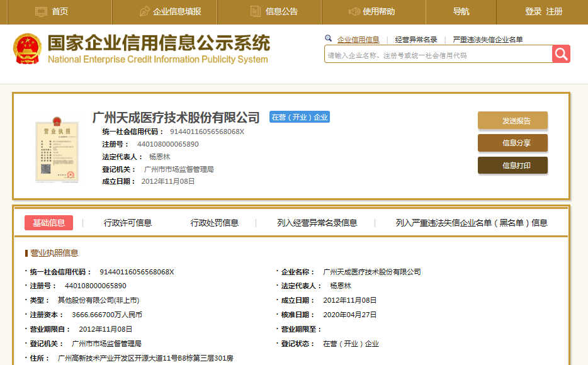Switch to the 行政许可信息 tab
Screen dimensions: 588x365
click(x=128, y=223)
